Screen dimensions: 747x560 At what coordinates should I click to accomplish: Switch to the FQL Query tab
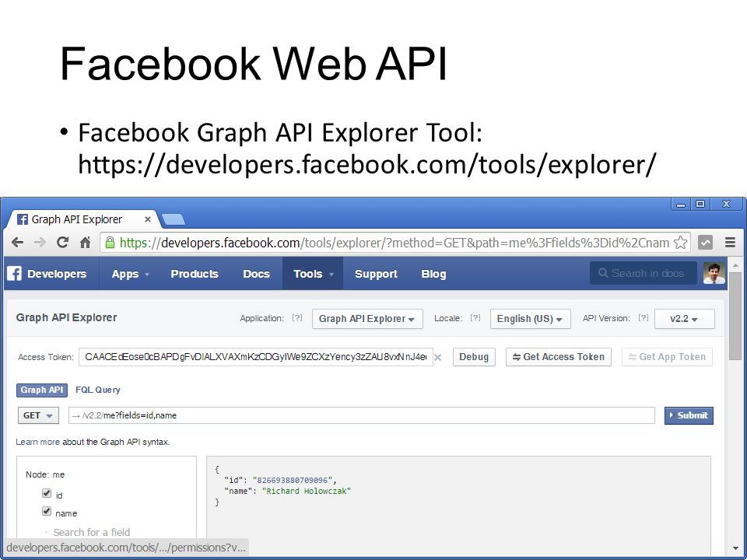pyautogui.click(x=98, y=390)
